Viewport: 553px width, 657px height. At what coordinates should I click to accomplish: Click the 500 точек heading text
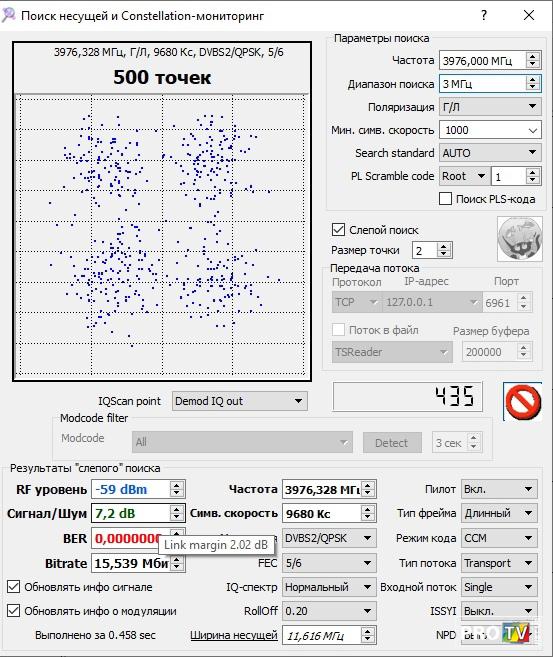[162, 77]
